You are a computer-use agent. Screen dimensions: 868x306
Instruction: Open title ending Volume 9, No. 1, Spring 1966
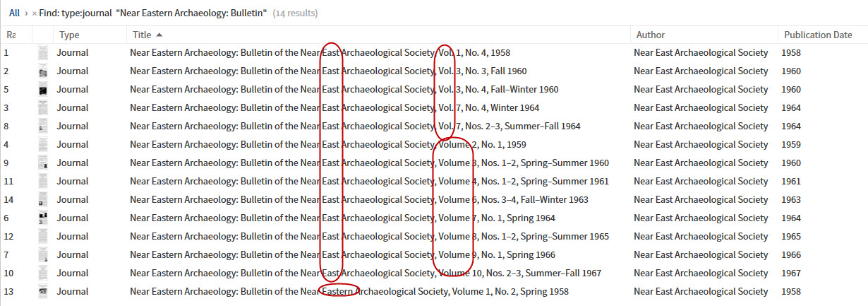tap(342, 254)
